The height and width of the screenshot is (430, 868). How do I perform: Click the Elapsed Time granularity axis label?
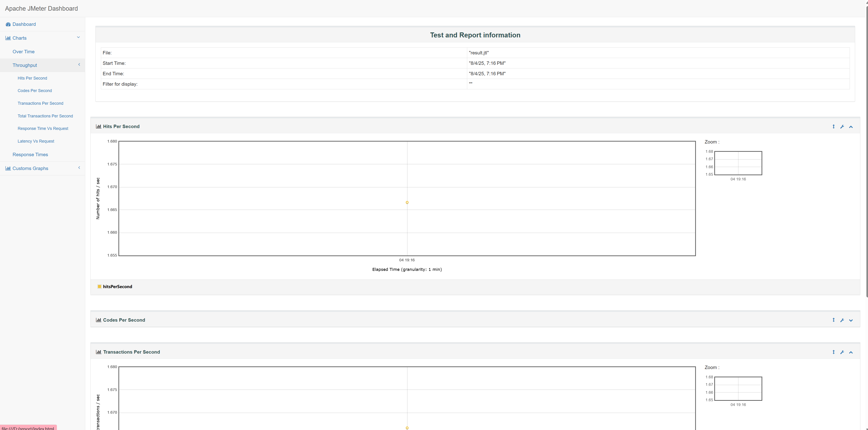coord(407,270)
